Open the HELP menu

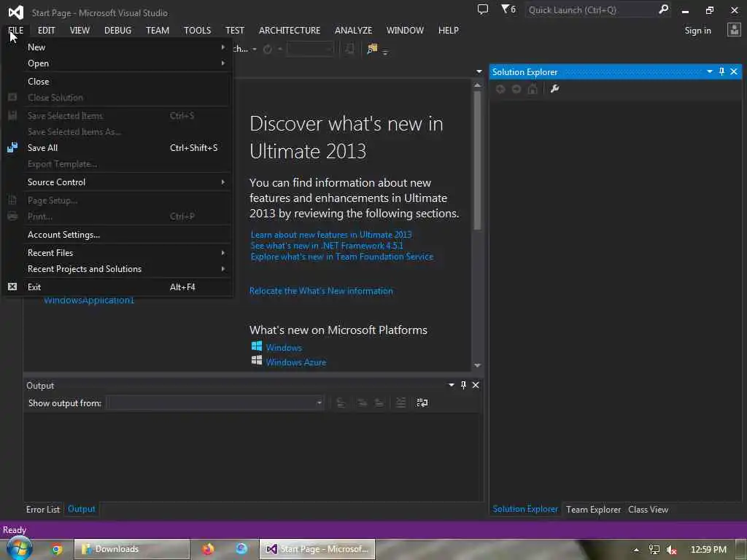[x=449, y=30]
